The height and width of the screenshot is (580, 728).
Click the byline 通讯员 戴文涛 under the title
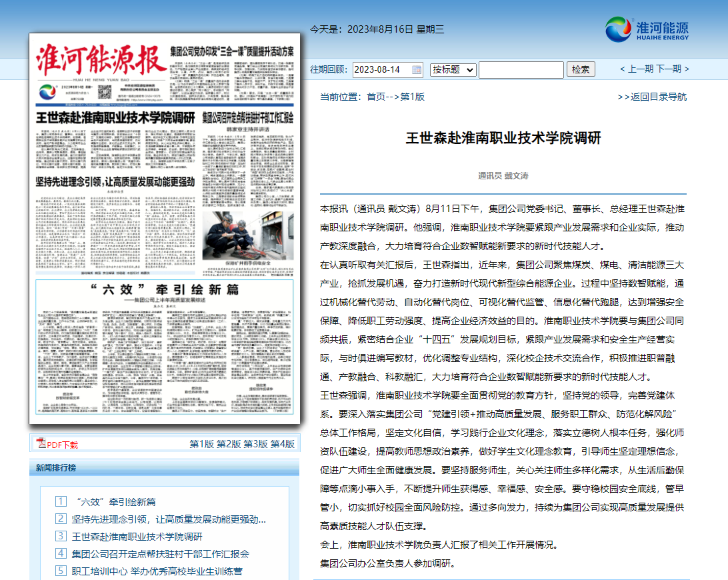click(503, 175)
